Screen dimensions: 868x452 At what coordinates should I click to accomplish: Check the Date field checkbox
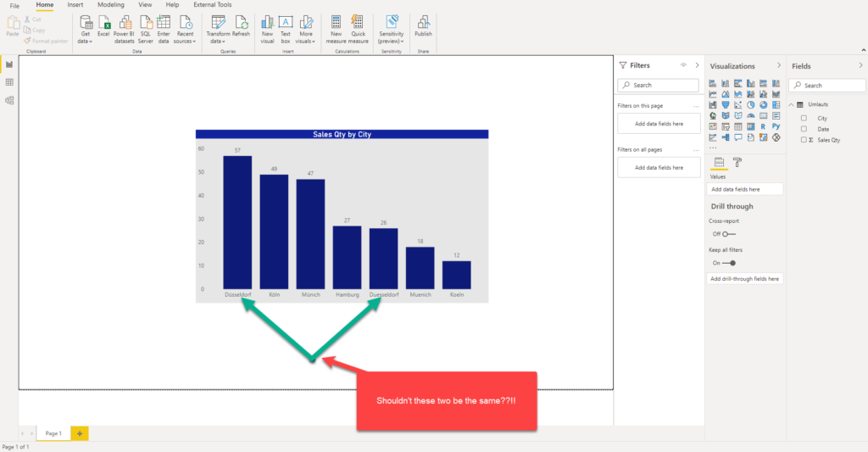tap(804, 129)
